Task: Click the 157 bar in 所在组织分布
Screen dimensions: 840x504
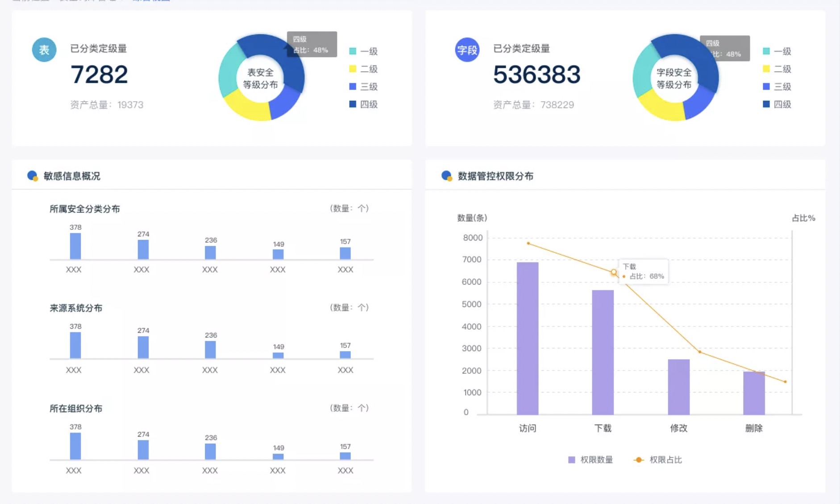Action: click(345, 456)
